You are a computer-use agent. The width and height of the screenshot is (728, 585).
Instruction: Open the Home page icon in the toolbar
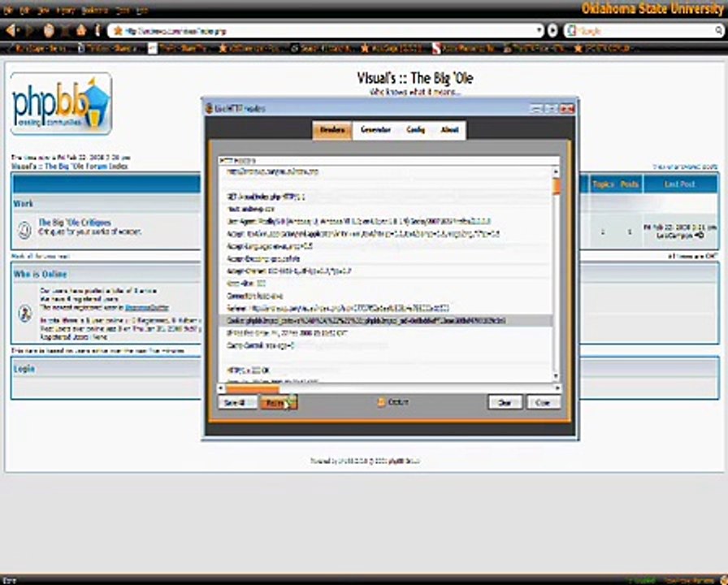(x=81, y=31)
